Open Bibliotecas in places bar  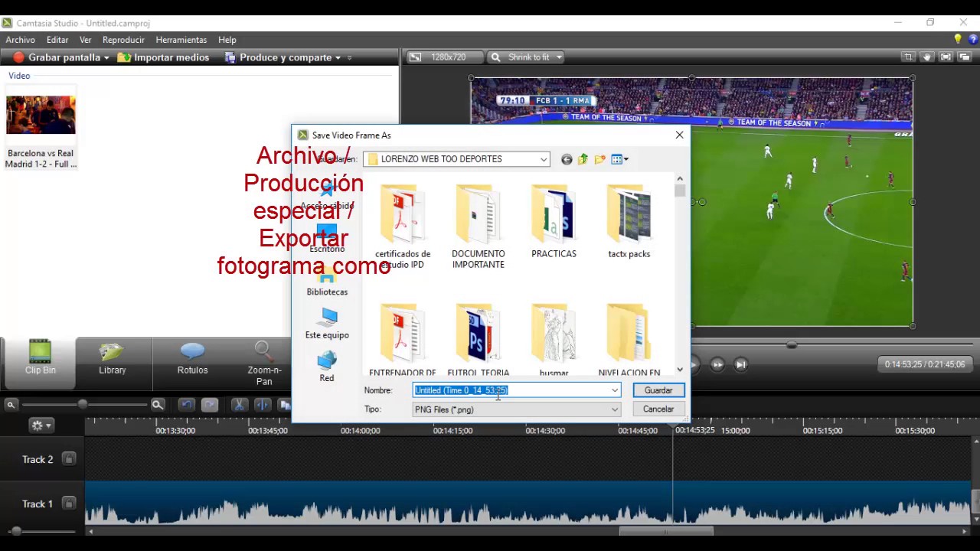[x=327, y=281]
